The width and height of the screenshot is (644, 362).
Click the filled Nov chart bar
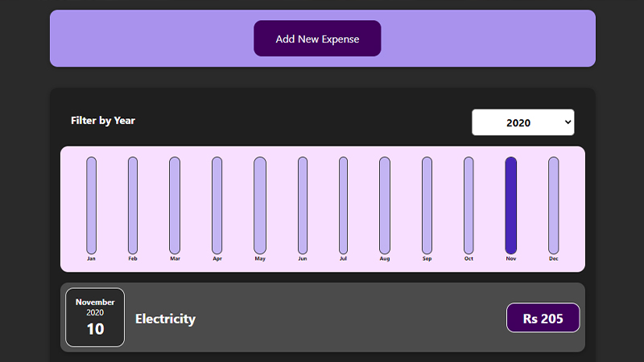pos(511,205)
